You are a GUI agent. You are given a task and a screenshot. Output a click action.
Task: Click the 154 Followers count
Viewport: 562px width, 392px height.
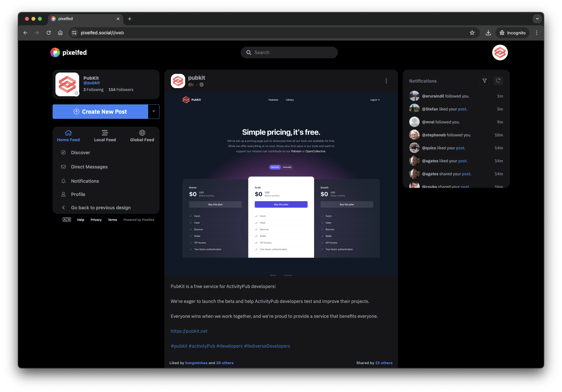coord(121,90)
